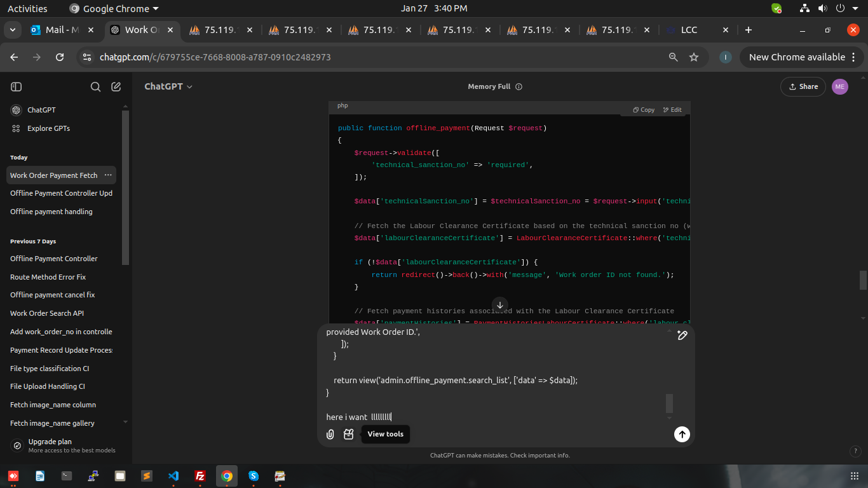Bookmark this page with the star icon
Screen dimensions: 868x488
694,57
